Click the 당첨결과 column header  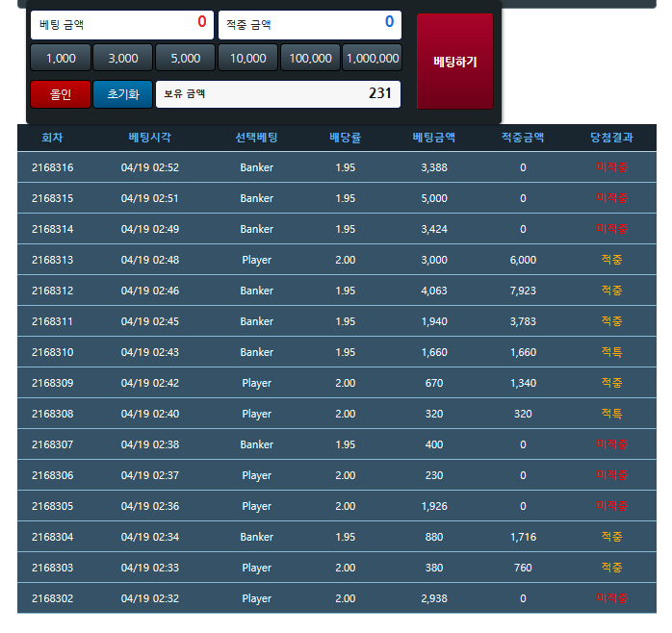[611, 138]
